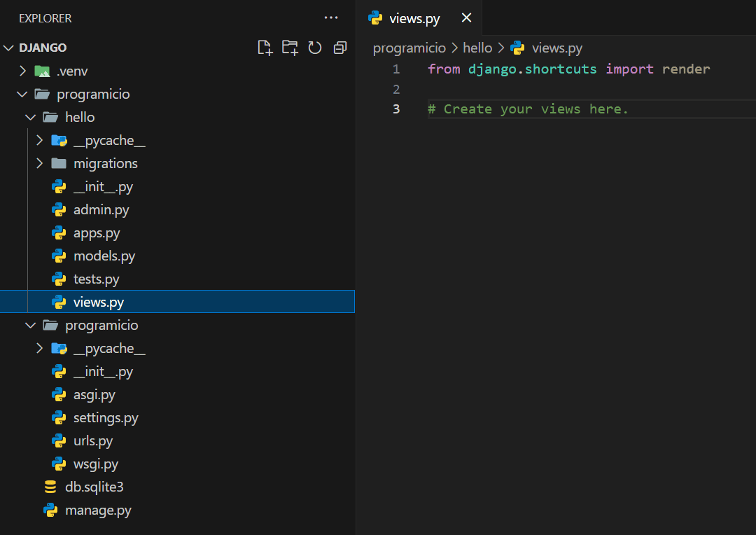
Task: Select the views.py editor tab
Action: point(419,18)
